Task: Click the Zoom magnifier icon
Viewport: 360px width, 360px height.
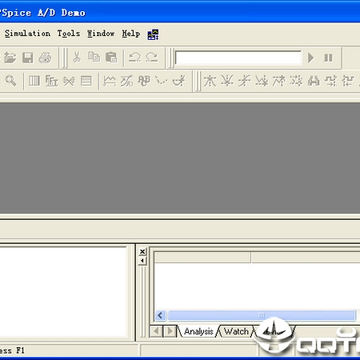Action: (x=11, y=81)
